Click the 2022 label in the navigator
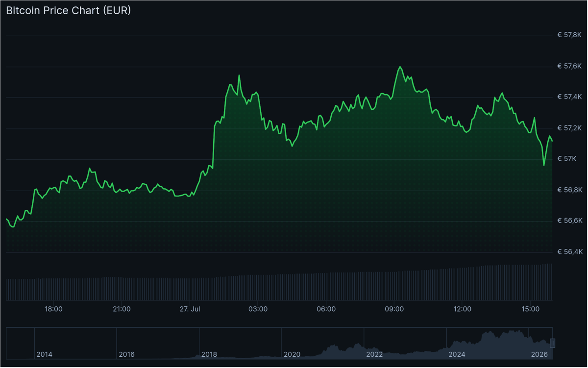 pyautogui.click(x=374, y=354)
